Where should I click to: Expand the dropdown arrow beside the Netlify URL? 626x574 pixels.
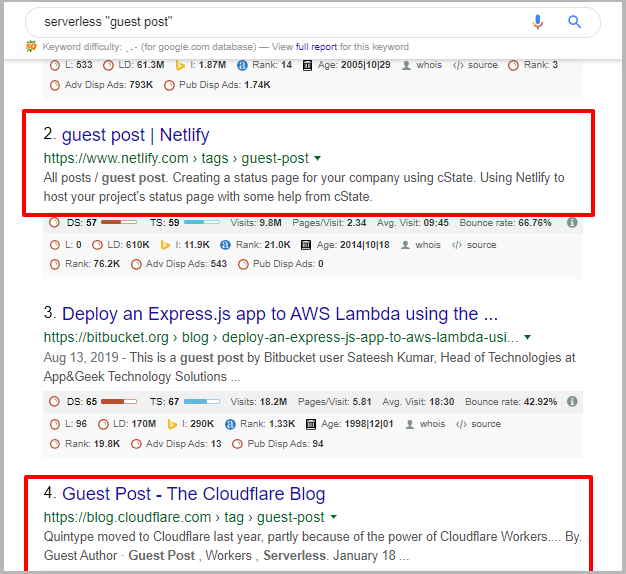point(318,159)
